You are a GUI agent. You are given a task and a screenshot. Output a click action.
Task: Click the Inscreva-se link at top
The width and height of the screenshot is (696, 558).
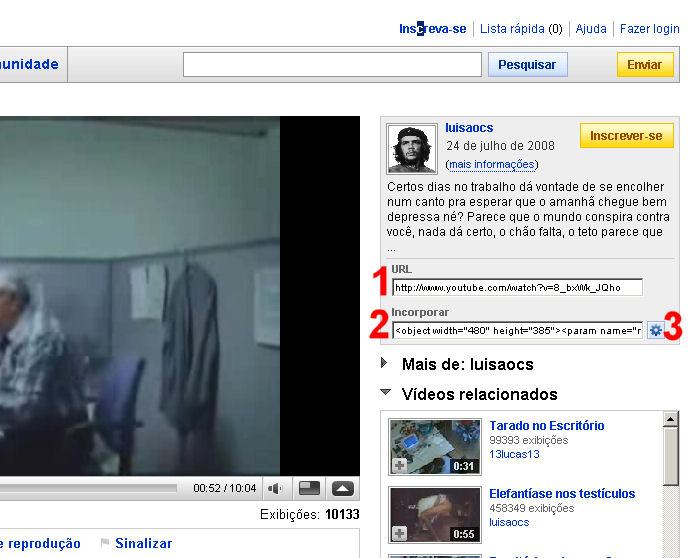[432, 29]
